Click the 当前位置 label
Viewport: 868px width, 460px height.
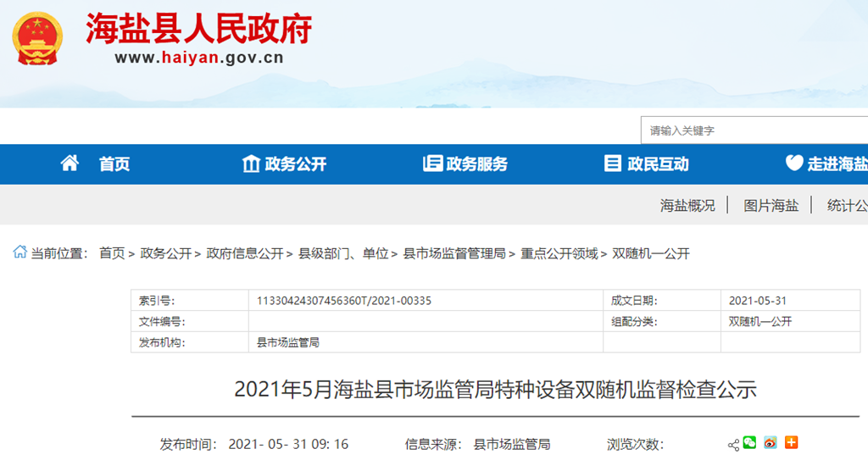59,253
